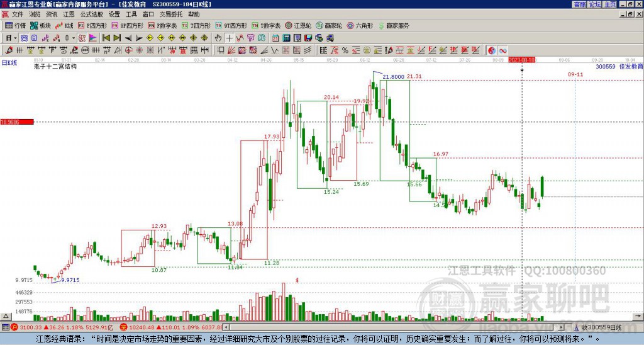The image size is (644, 345).
Task: Click the 09-11 date label
Action: click(x=575, y=74)
